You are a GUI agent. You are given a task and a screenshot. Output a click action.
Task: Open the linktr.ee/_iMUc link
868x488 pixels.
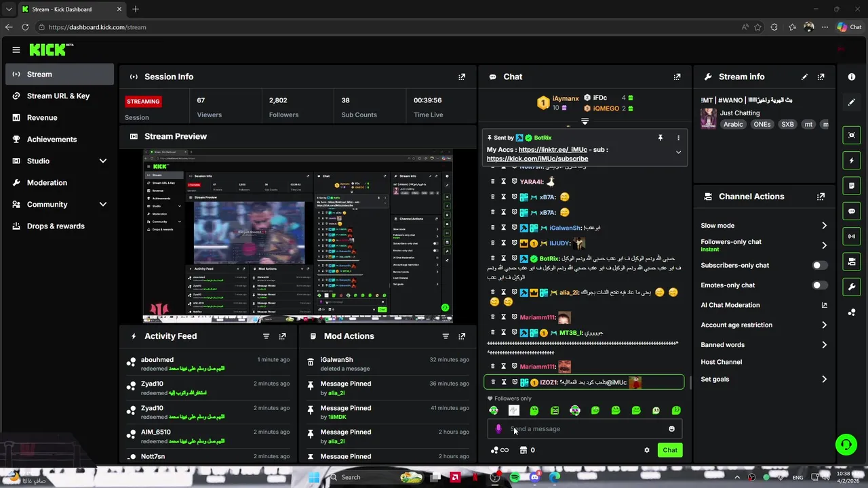coord(553,150)
